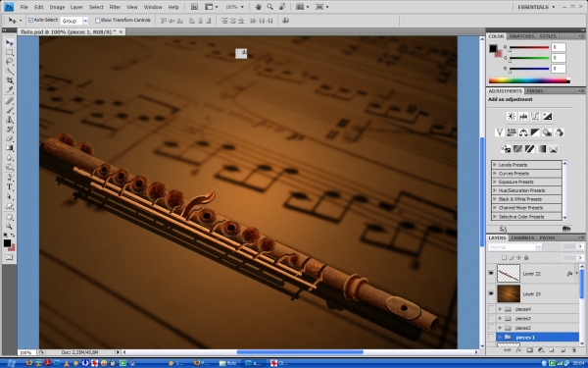
Task: Delete layer with the trash icon
Action: click(573, 350)
